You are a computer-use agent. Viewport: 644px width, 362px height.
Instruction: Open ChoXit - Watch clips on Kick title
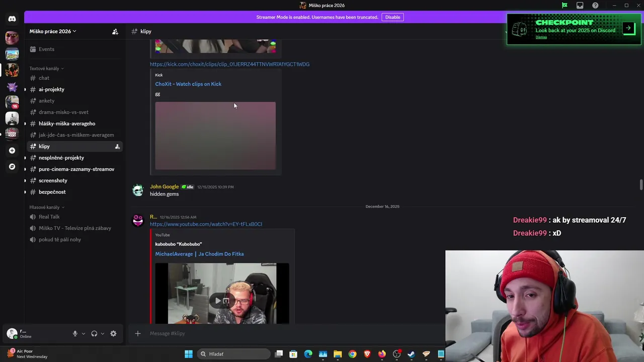coord(188,84)
